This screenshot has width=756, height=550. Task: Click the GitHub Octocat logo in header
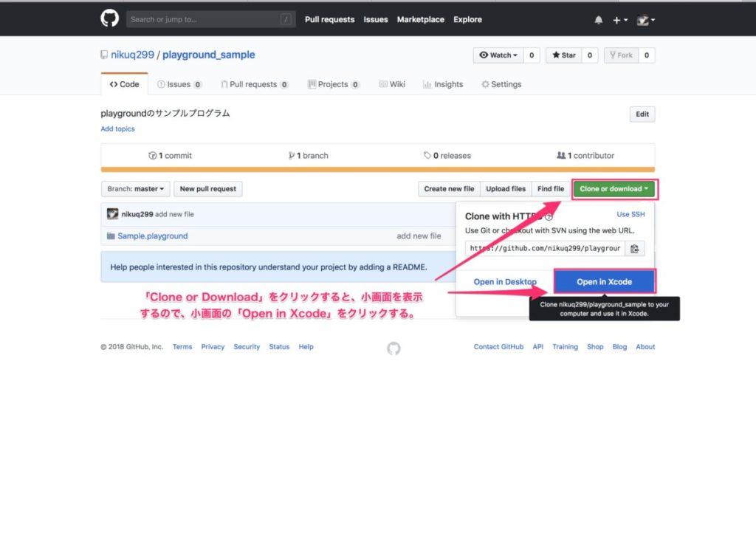coord(109,18)
